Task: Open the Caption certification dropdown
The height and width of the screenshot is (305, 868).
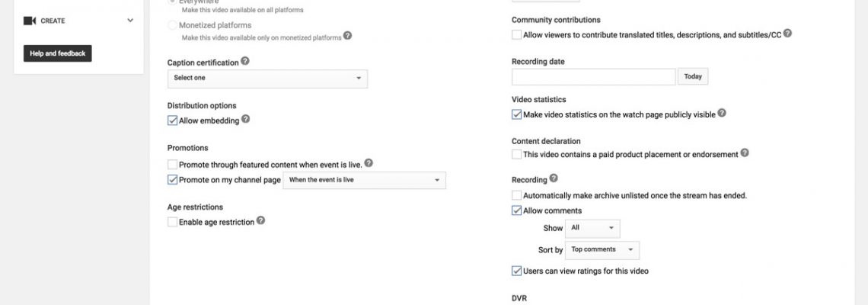Action: (x=267, y=78)
